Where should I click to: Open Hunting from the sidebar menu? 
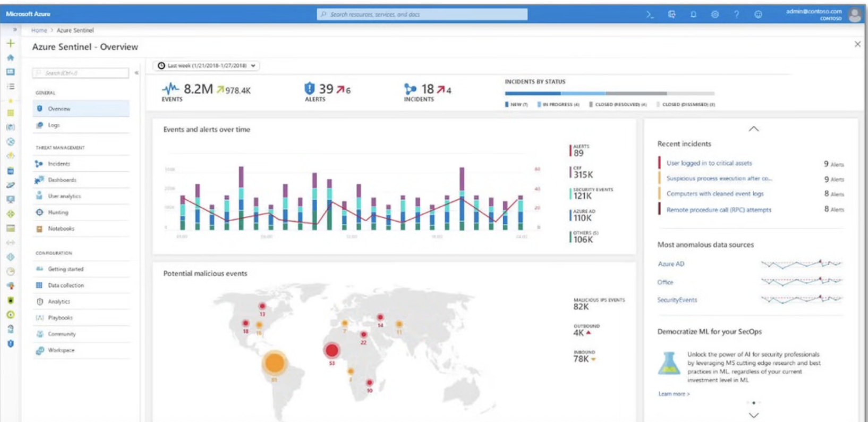pyautogui.click(x=58, y=213)
